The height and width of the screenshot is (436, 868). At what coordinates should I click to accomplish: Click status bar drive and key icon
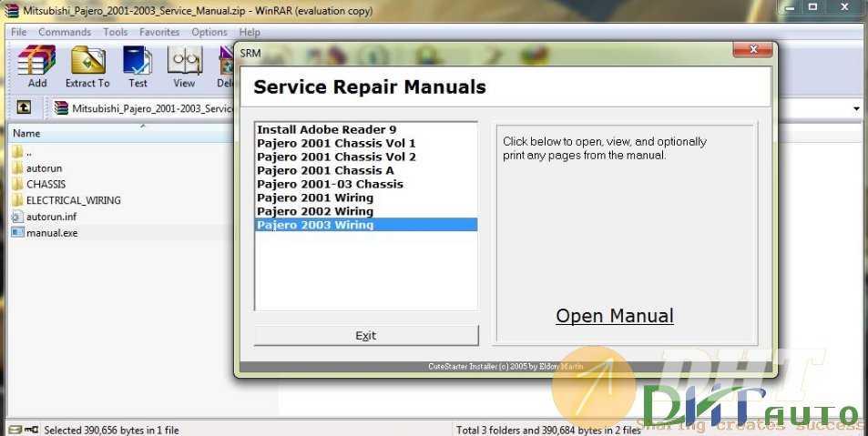click(24, 430)
